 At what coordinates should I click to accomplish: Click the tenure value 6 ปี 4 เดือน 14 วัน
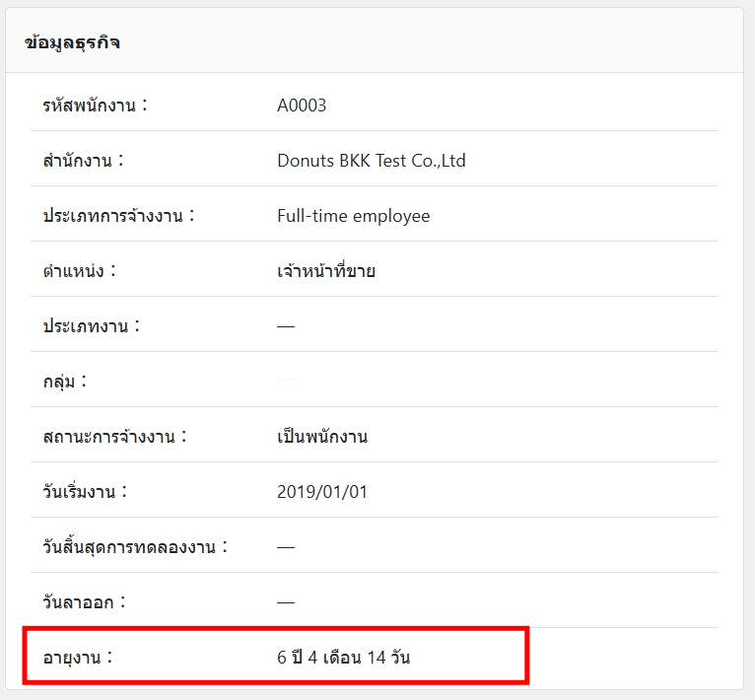pos(343,658)
